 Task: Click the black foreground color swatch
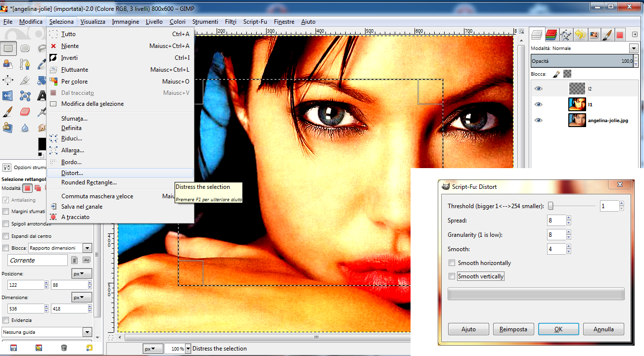tap(42, 144)
